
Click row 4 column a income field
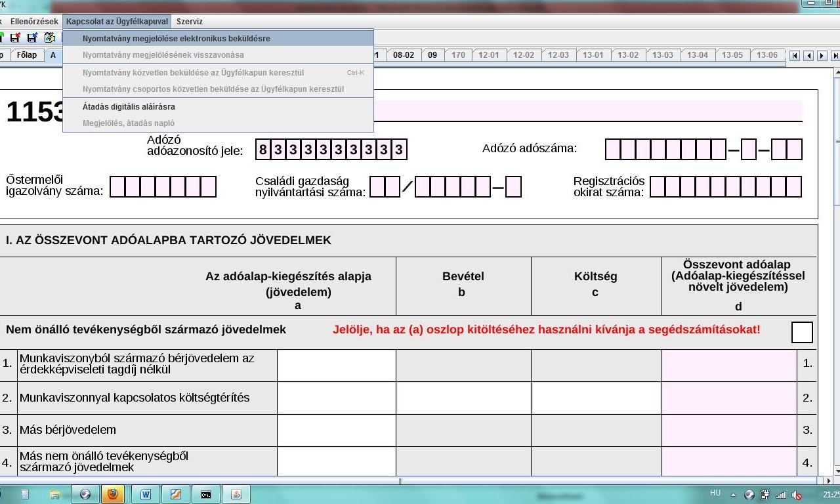click(x=337, y=461)
